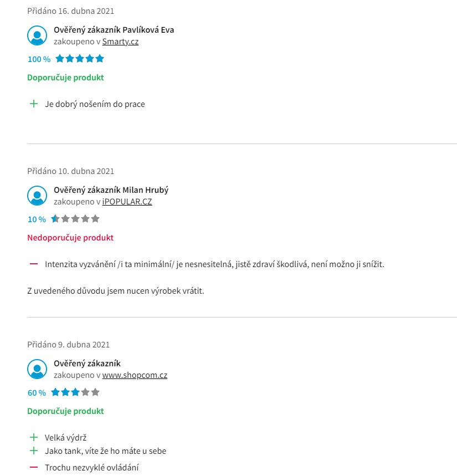
Task: Click the red 'Nedoporučuje produkt' label
Action: [70, 238]
